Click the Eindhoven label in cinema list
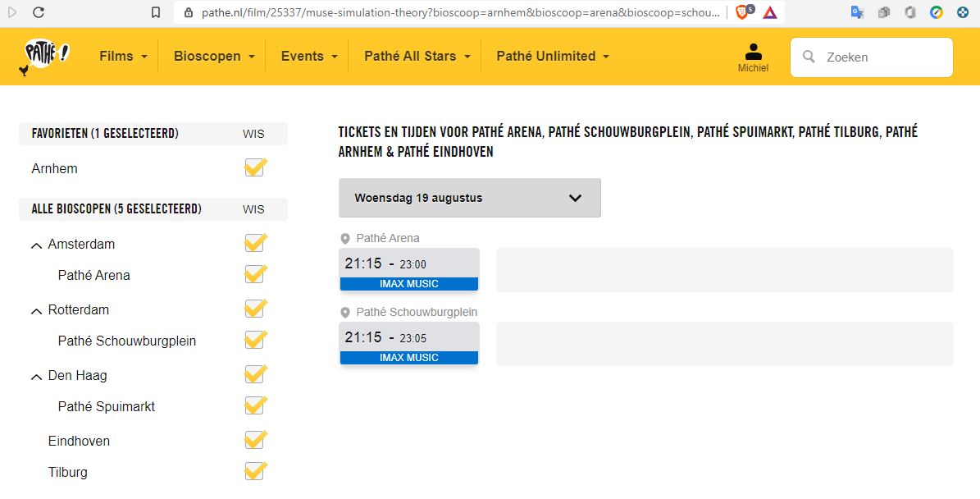980x499 pixels. point(79,441)
